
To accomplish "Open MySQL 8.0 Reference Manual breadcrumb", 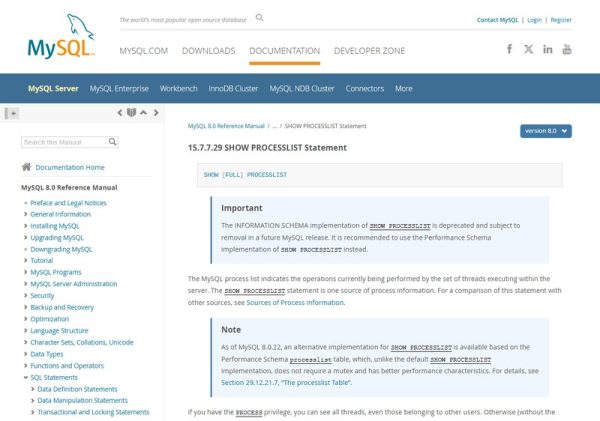I will (226, 126).
